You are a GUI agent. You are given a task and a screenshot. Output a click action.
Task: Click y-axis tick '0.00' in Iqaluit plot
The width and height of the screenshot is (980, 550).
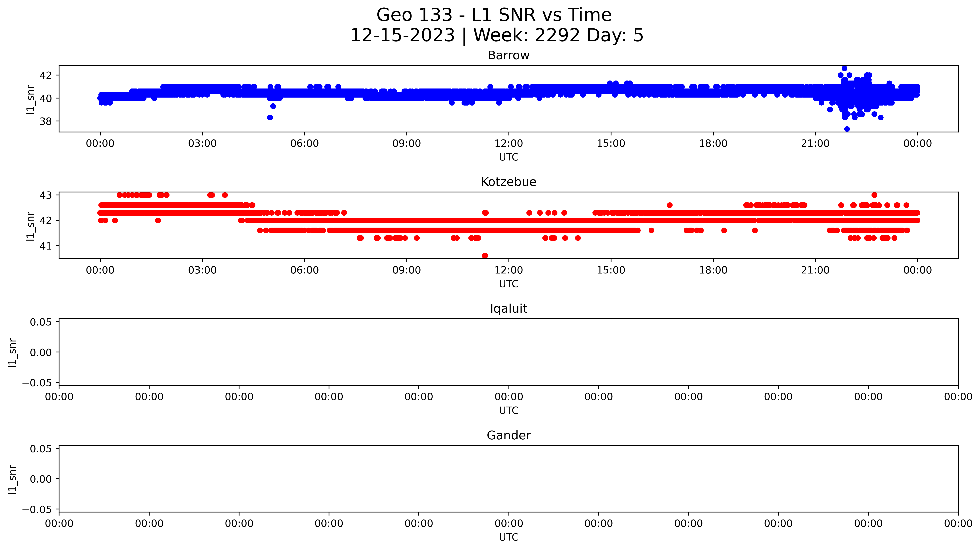[x=41, y=353]
